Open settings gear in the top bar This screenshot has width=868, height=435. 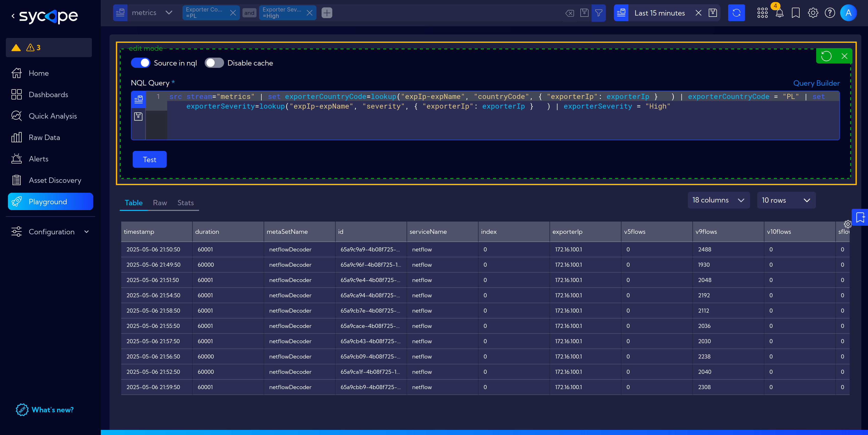pyautogui.click(x=813, y=13)
